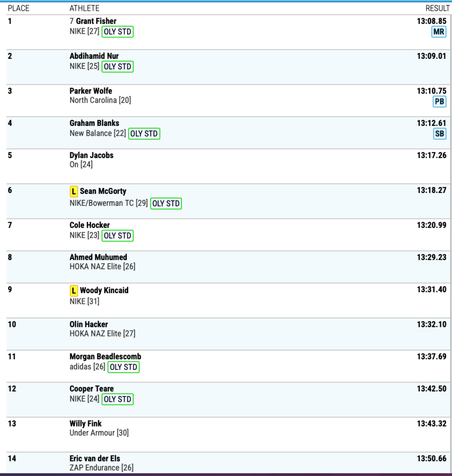Viewport: 452px width, 476px height.
Task: Click Morgan Beadlescomb's OLY STD badge
Action: click(x=123, y=367)
